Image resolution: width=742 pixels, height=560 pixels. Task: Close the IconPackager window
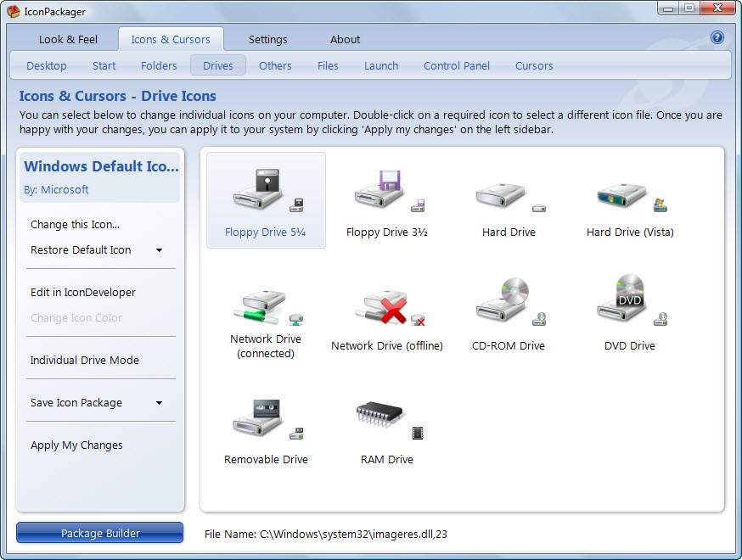point(717,8)
